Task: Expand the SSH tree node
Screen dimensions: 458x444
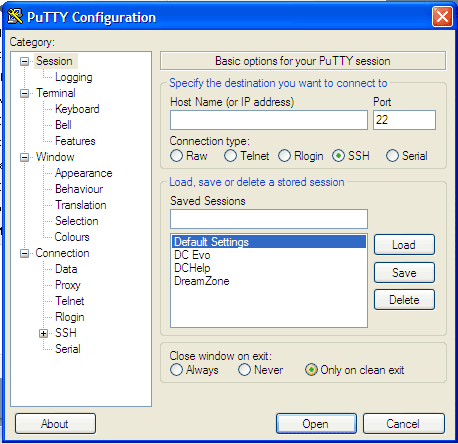Action: click(x=43, y=333)
